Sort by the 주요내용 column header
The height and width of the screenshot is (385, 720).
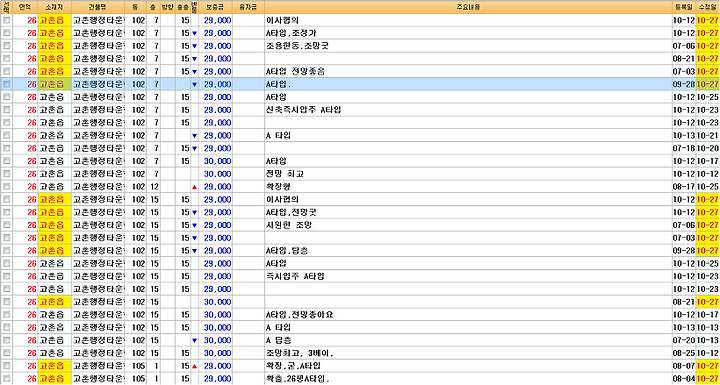click(x=468, y=7)
